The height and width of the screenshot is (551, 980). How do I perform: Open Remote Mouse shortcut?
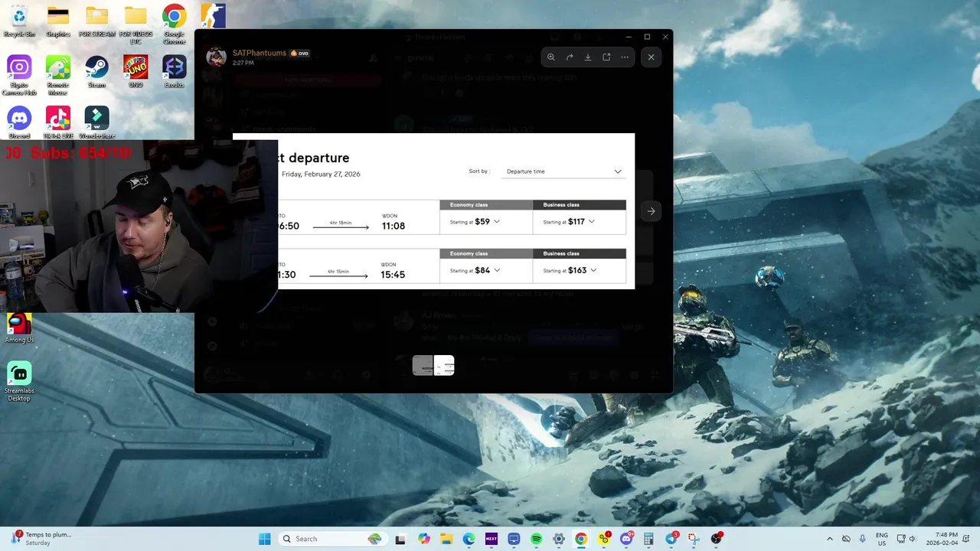58,75
